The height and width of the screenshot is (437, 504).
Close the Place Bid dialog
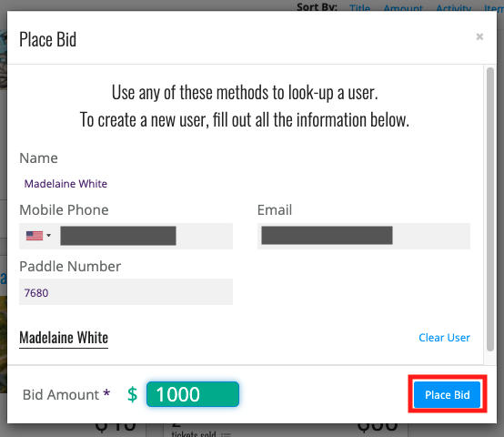point(479,36)
